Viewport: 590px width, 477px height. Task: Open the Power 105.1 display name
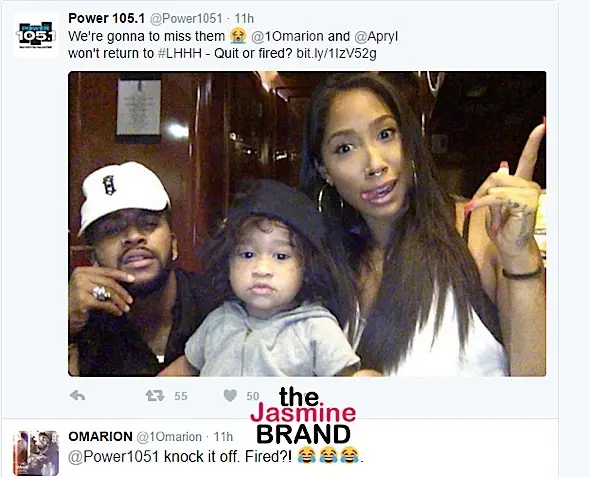(x=106, y=18)
